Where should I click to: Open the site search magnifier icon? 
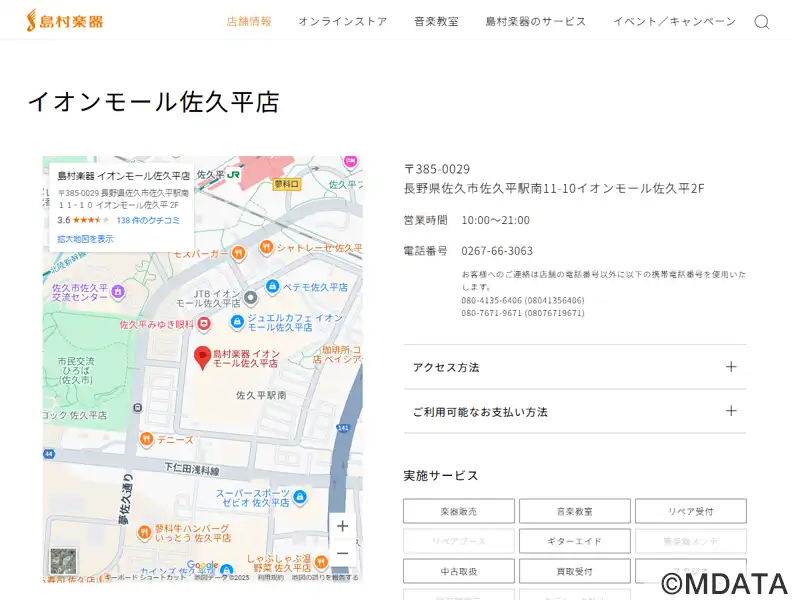pyautogui.click(x=762, y=22)
